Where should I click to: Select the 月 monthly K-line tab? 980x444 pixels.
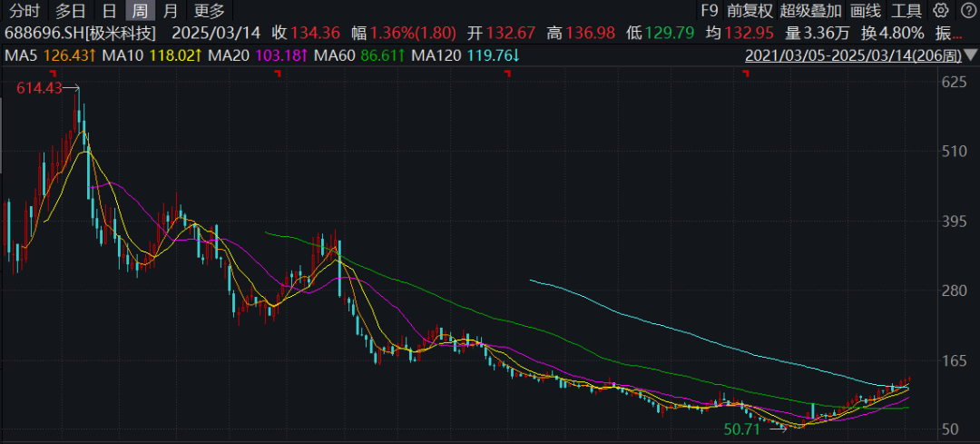point(170,11)
